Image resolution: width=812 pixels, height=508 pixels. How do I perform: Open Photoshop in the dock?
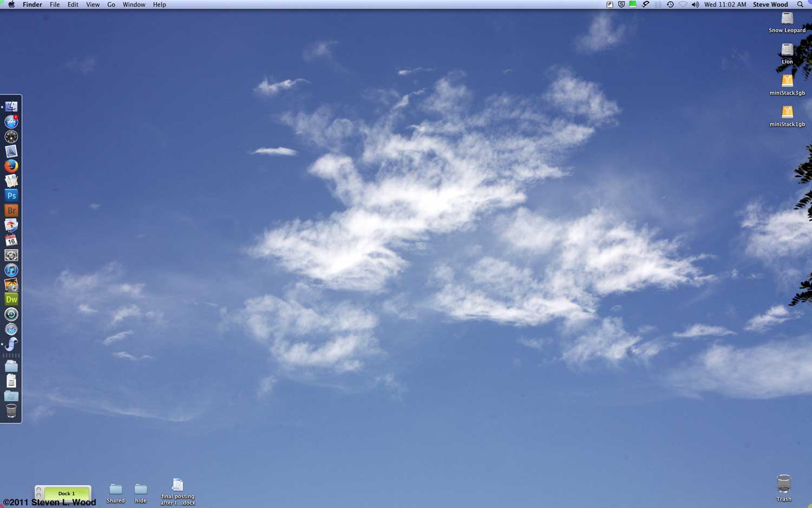[11, 196]
